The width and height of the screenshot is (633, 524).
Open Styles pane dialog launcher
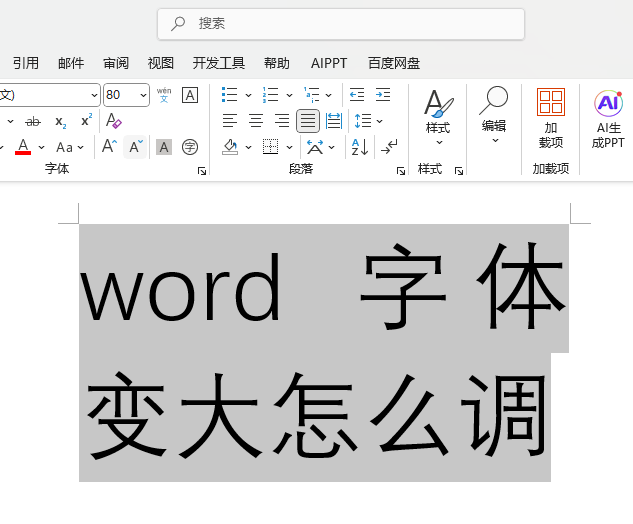tap(459, 171)
